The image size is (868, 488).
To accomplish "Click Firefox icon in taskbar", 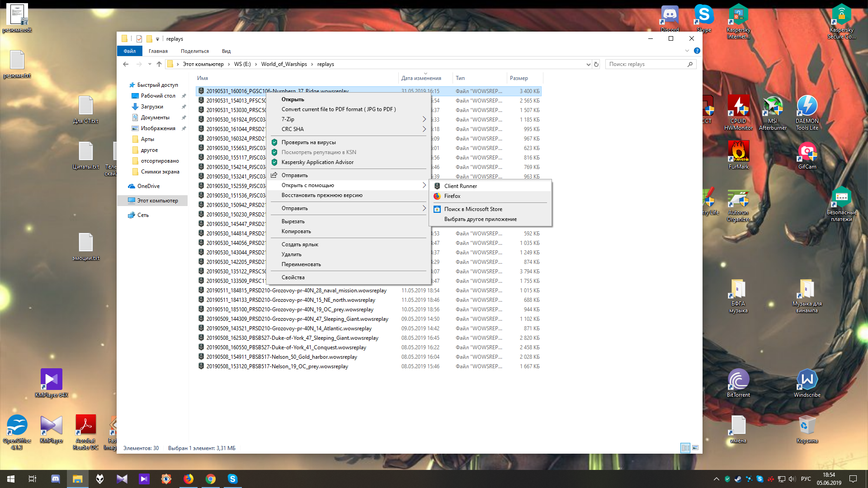I will 189,479.
